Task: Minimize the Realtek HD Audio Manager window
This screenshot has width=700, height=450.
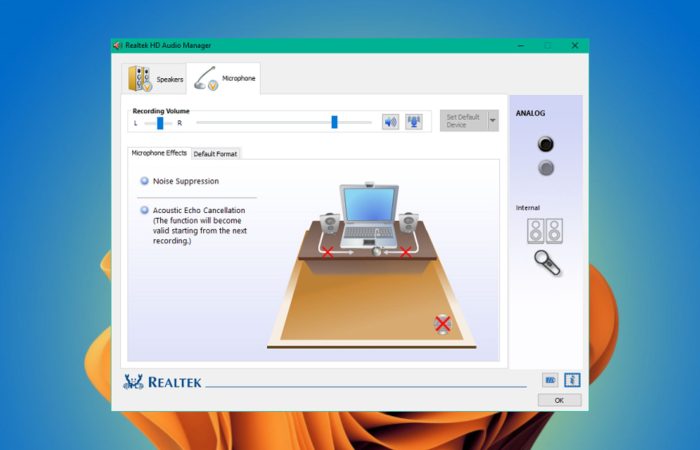Action: point(521,46)
